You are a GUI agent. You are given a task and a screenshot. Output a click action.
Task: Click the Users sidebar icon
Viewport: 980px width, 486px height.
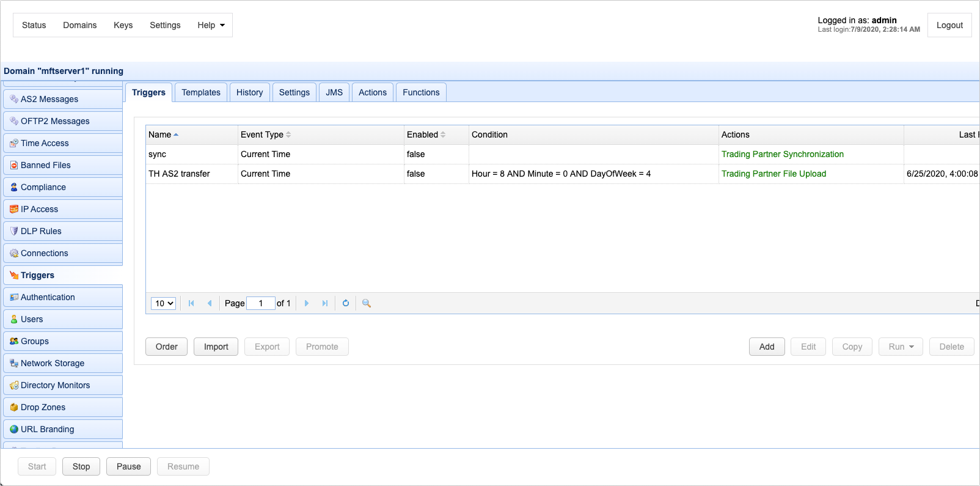[14, 319]
